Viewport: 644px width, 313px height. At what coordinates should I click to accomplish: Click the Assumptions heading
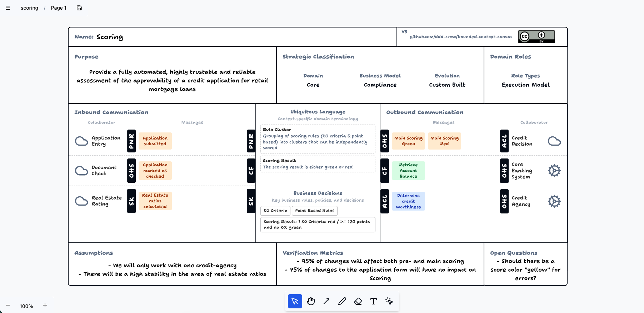(94, 253)
